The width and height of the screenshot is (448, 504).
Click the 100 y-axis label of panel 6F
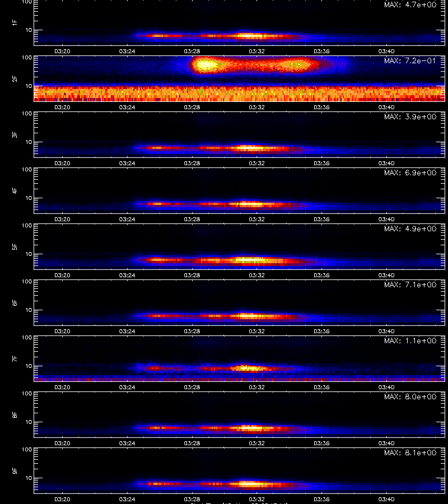(27, 282)
